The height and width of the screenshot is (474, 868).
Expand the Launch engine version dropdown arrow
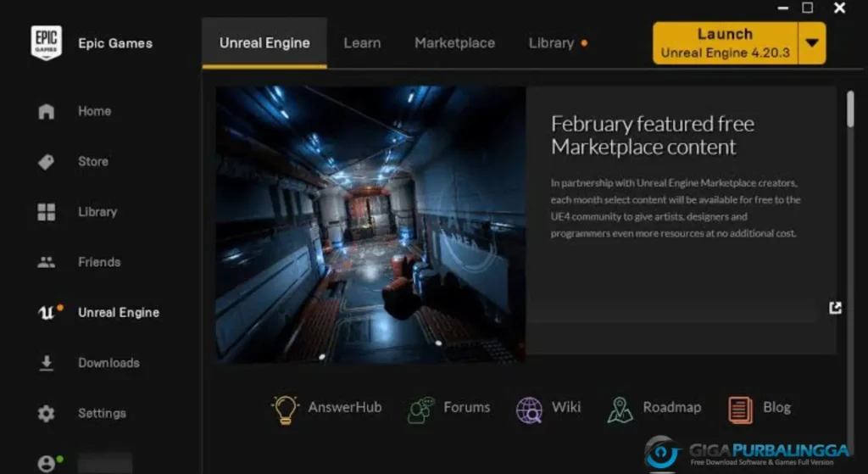812,43
